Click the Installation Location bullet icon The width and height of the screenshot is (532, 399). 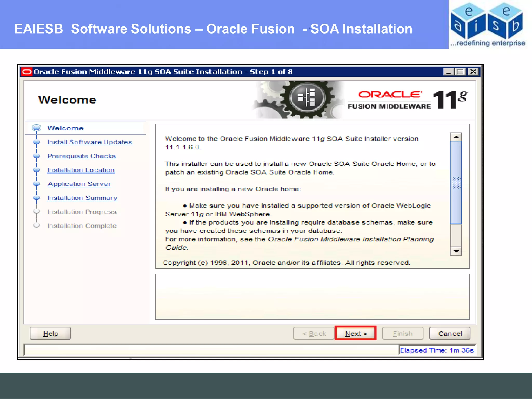click(x=36, y=170)
